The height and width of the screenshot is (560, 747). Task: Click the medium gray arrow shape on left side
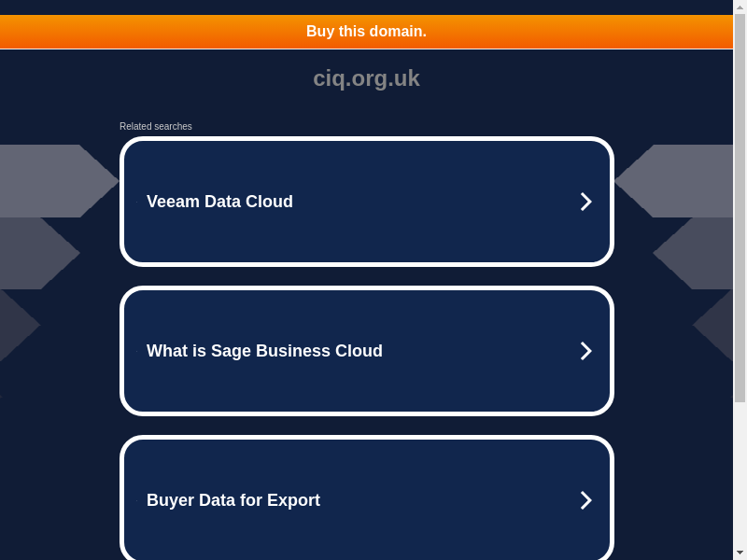[33, 254]
